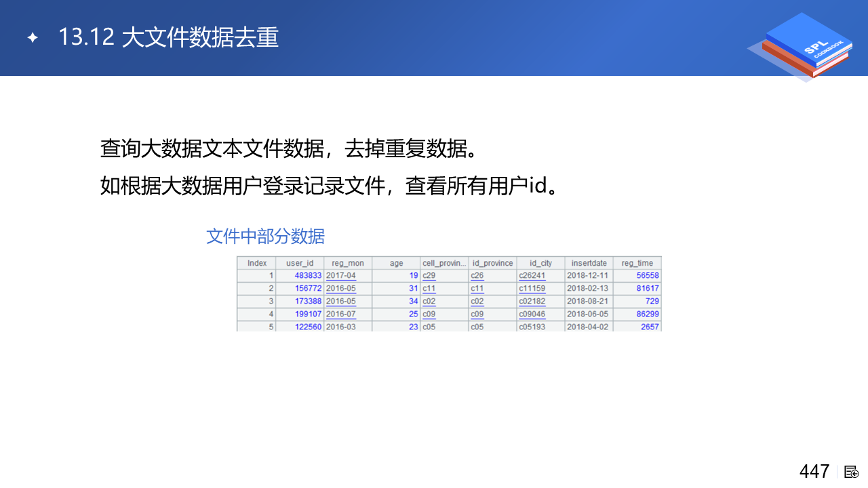Click insertdate value 2018-12-11

588,276
